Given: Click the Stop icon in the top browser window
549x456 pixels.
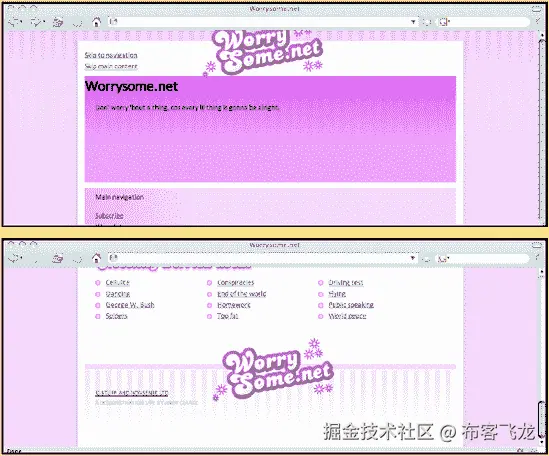Looking at the screenshot, I should pyautogui.click(x=77, y=23).
